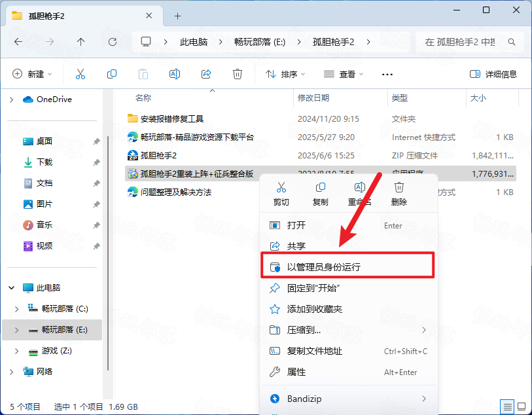Click the Cut scissors icon in the toolbar
The height and width of the screenshot is (415, 532).
coord(80,74)
